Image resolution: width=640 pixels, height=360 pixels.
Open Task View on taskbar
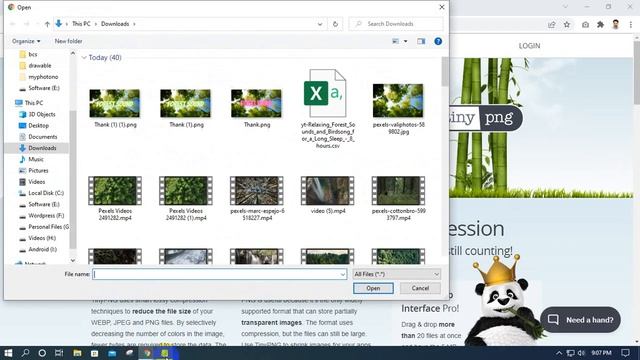[59, 353]
